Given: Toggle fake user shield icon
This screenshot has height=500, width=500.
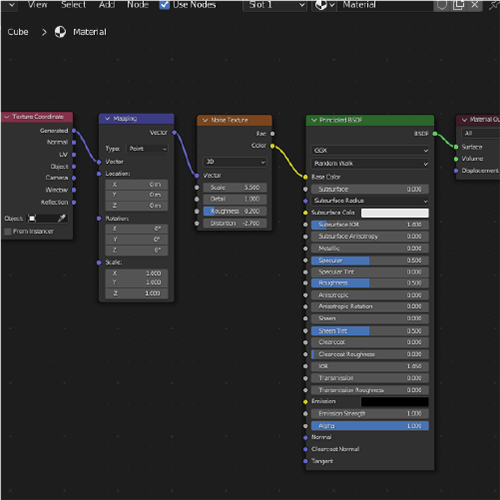Looking at the screenshot, I should point(442,5).
